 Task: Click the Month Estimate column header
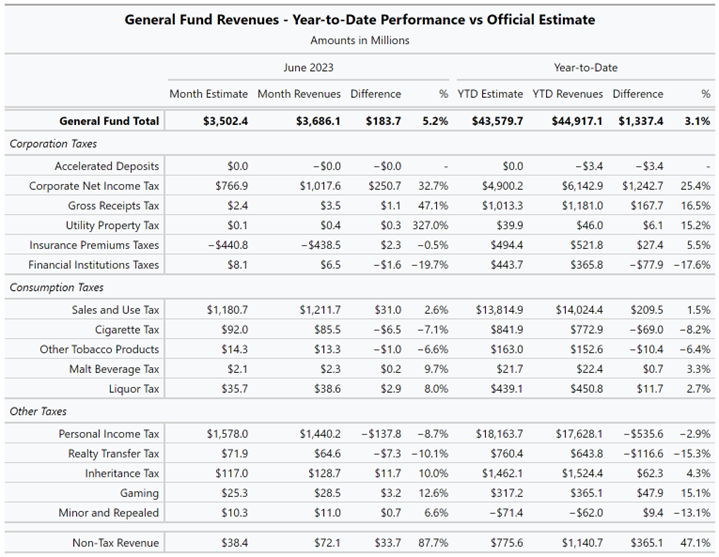(x=208, y=94)
